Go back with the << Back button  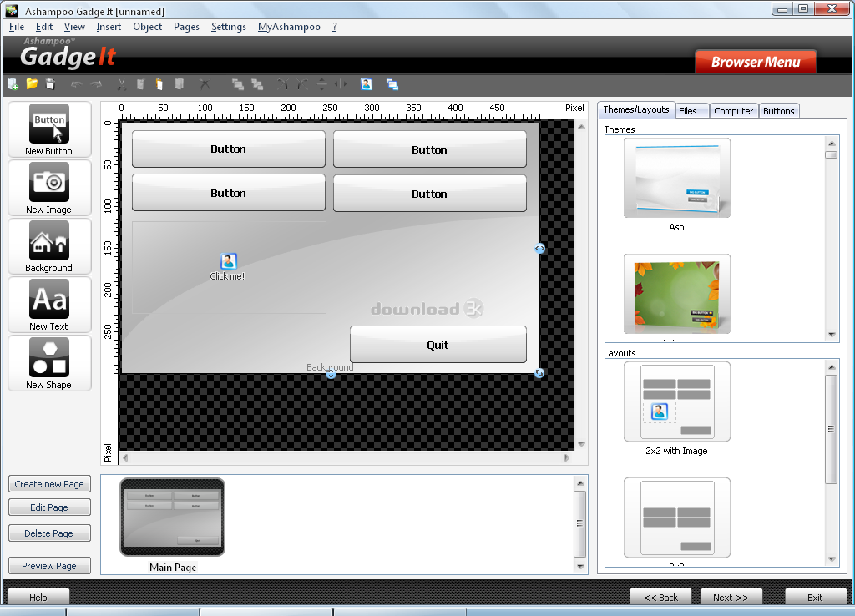click(x=661, y=597)
